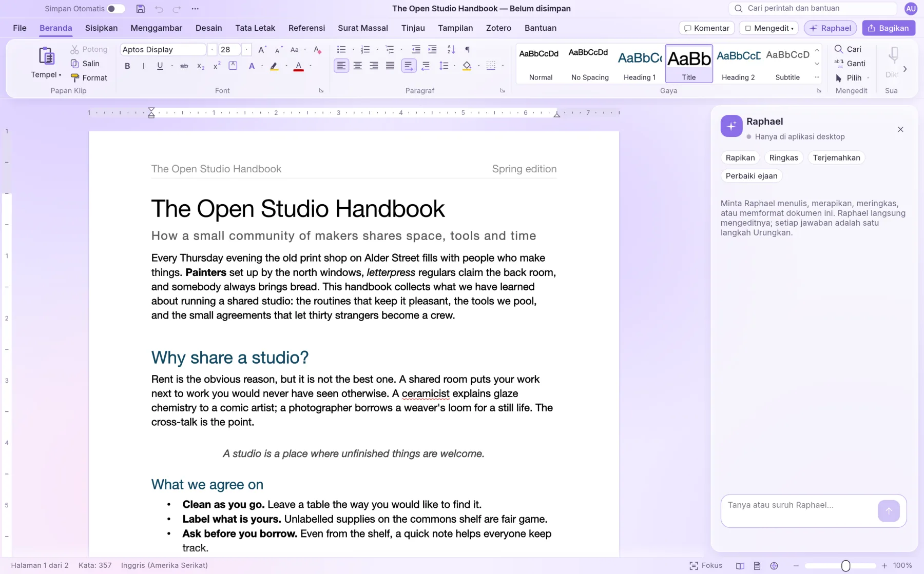Image resolution: width=924 pixels, height=574 pixels.
Task: Open web layout view icon in status bar
Action: (774, 566)
